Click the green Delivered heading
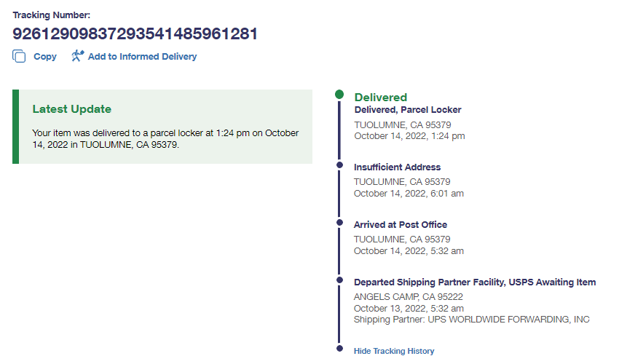619x364 pixels. point(380,97)
